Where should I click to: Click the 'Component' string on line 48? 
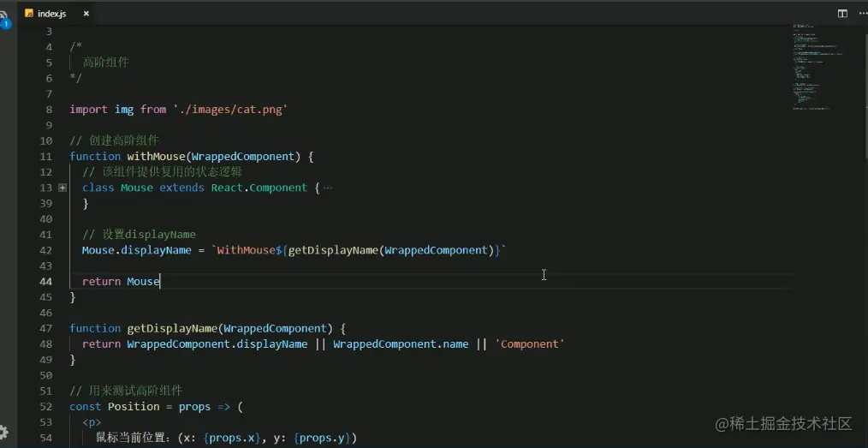(530, 343)
